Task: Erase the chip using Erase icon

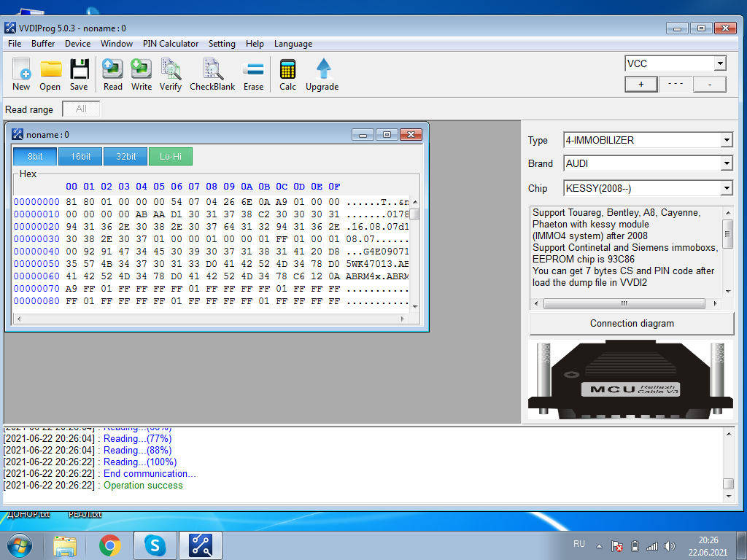Action: point(253,74)
